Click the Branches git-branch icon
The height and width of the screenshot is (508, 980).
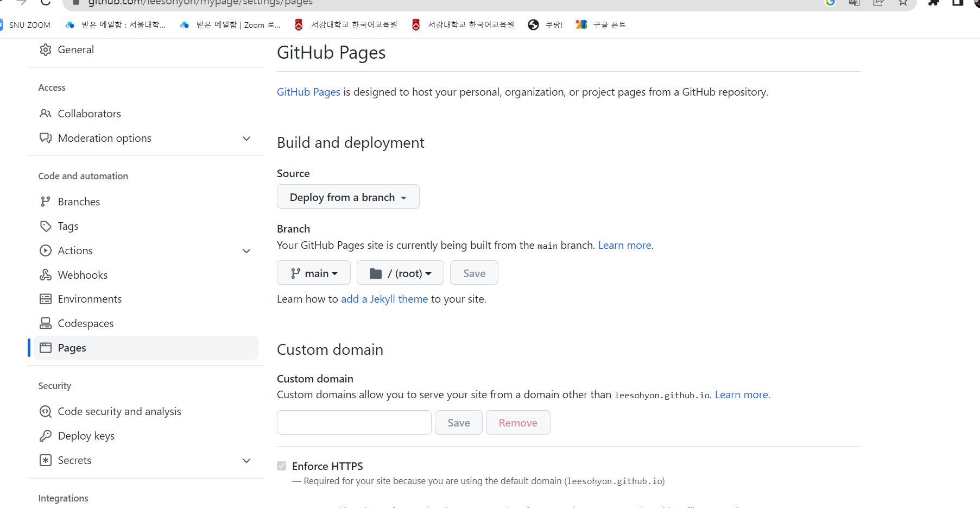pos(46,202)
